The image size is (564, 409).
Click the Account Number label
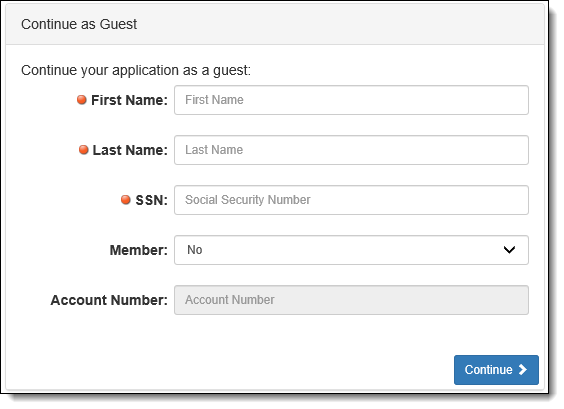[109, 300]
